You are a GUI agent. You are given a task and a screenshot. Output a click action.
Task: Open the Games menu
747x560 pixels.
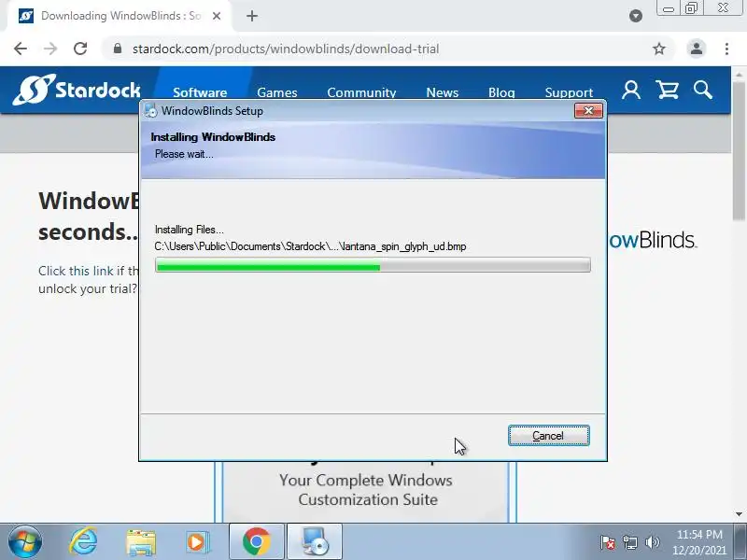point(276,91)
